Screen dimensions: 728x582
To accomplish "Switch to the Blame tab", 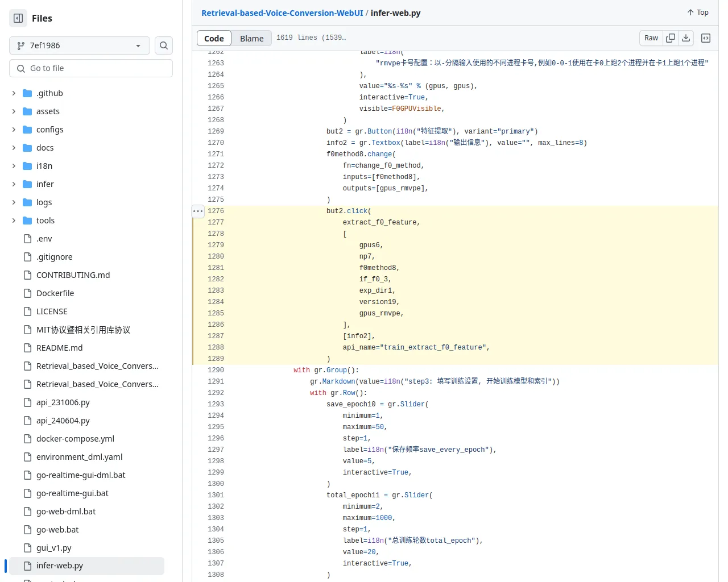I will point(251,38).
